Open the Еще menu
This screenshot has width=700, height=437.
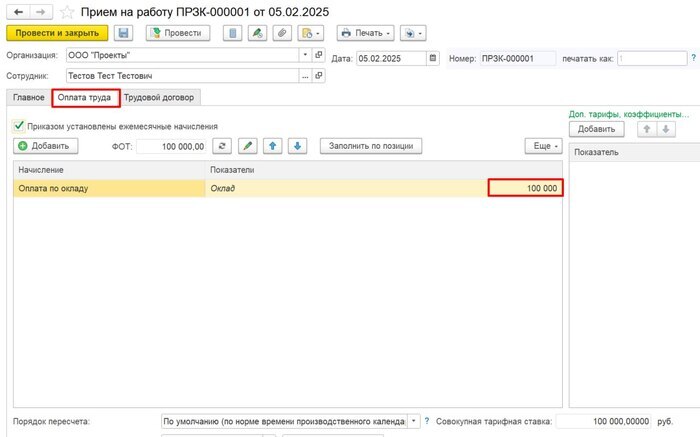[x=543, y=146]
